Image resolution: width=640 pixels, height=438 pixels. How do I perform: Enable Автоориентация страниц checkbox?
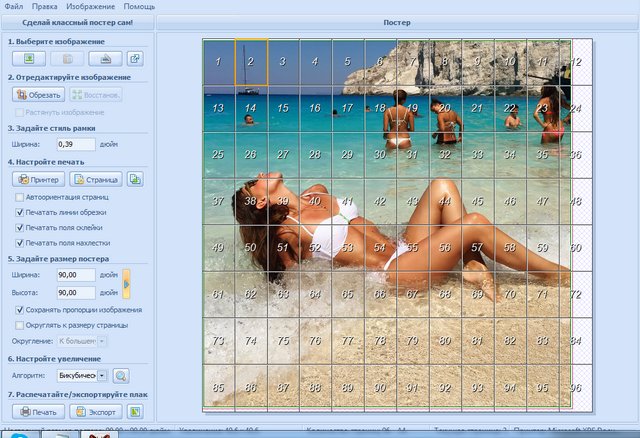click(x=19, y=198)
